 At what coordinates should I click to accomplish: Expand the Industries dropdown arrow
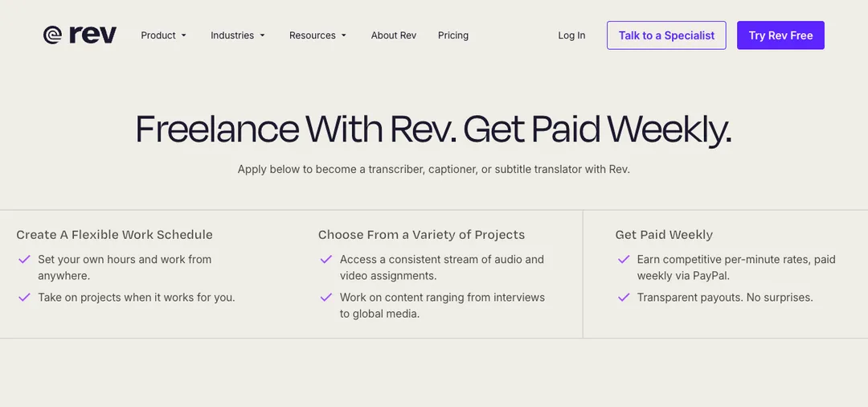pos(262,35)
